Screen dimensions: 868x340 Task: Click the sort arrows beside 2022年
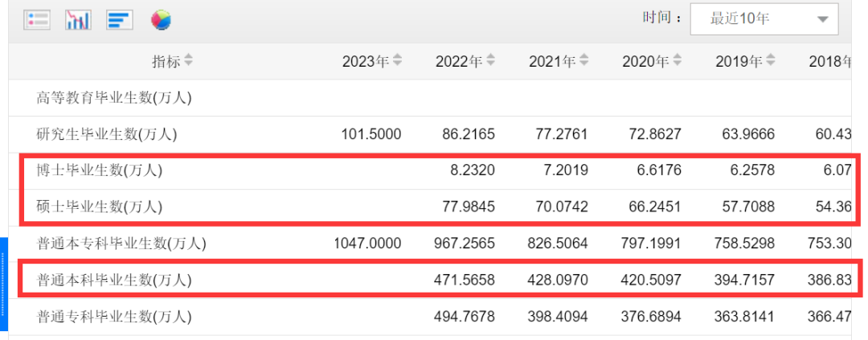[x=491, y=60]
